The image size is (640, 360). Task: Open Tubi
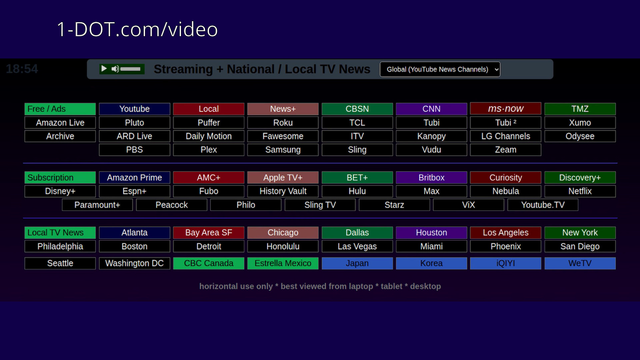click(431, 123)
